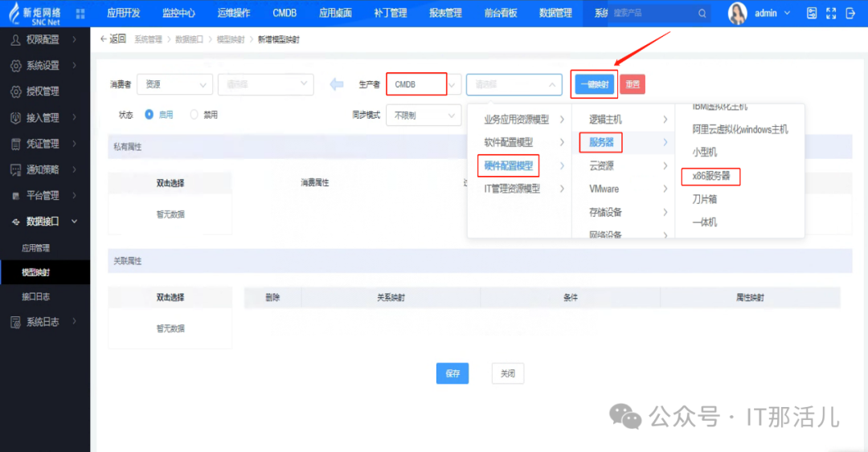This screenshot has width=868, height=452.
Task: Click the 接入管理 shield icon
Action: [16, 118]
